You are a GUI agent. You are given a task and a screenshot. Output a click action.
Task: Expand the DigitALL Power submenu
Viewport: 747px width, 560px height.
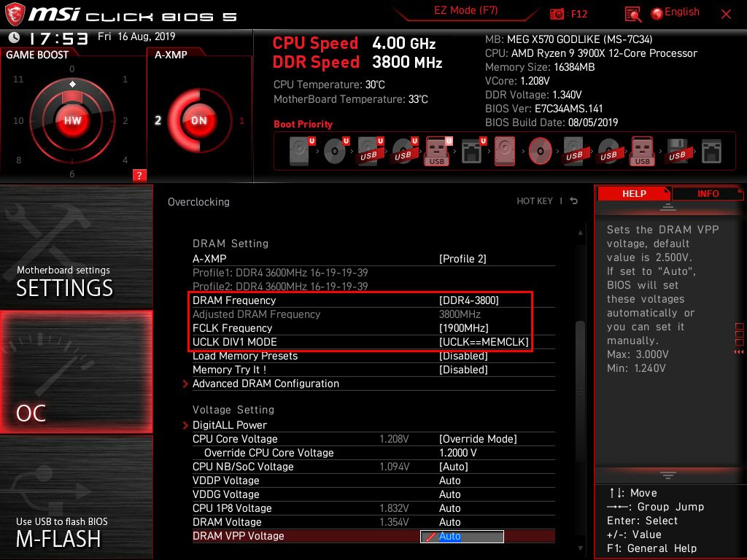(x=230, y=425)
